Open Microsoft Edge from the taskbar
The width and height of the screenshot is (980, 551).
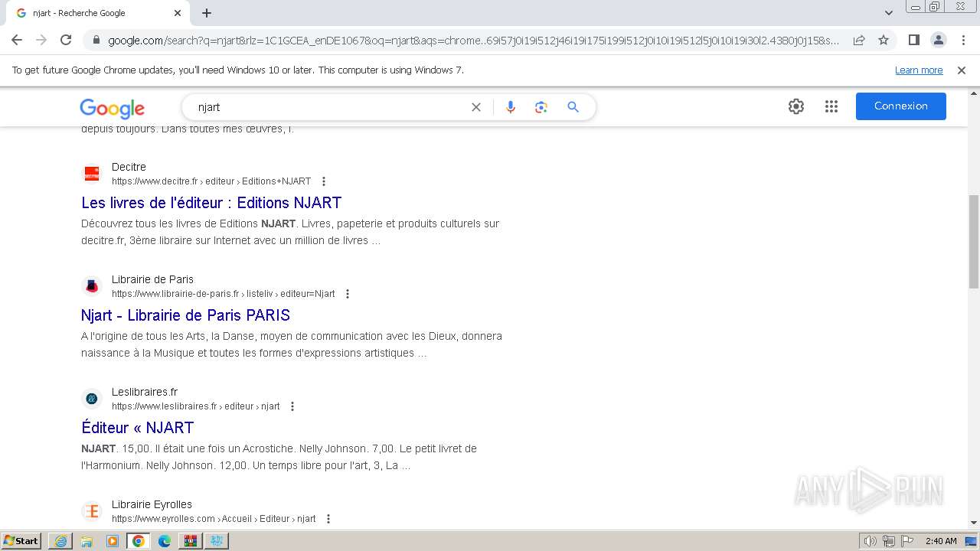[165, 541]
